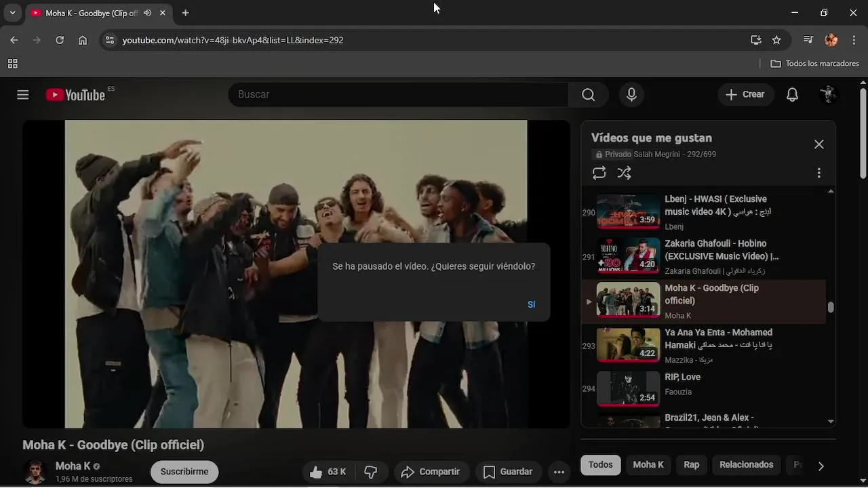
Task: Play Ya Ana Ya Enta by Hamaki
Action: 705,346
